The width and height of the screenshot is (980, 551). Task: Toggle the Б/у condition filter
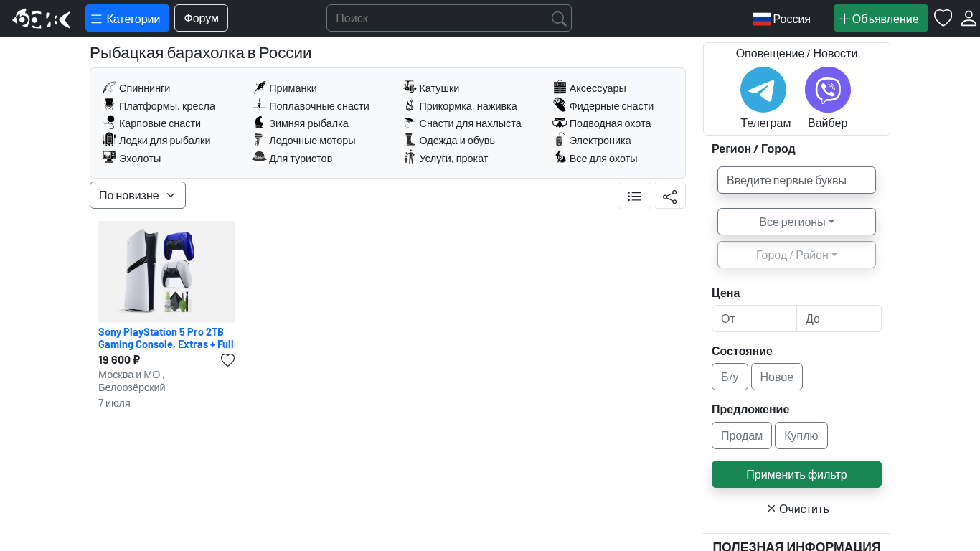[730, 377]
